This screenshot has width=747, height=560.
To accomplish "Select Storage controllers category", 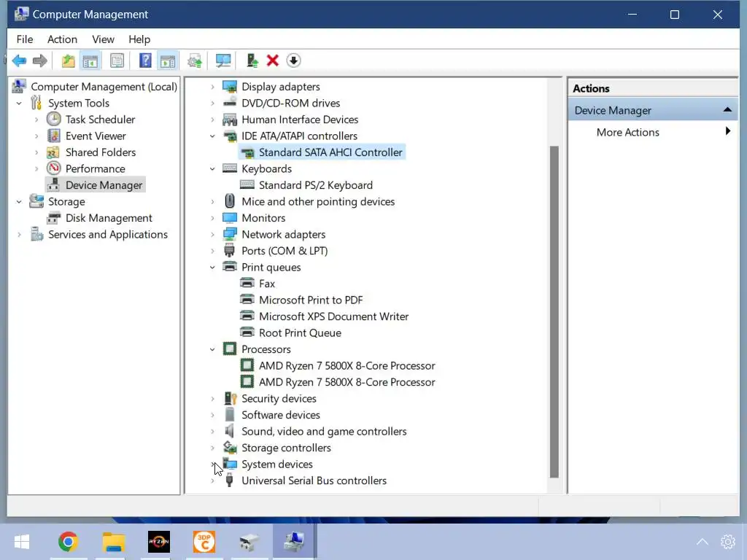I will coord(286,448).
